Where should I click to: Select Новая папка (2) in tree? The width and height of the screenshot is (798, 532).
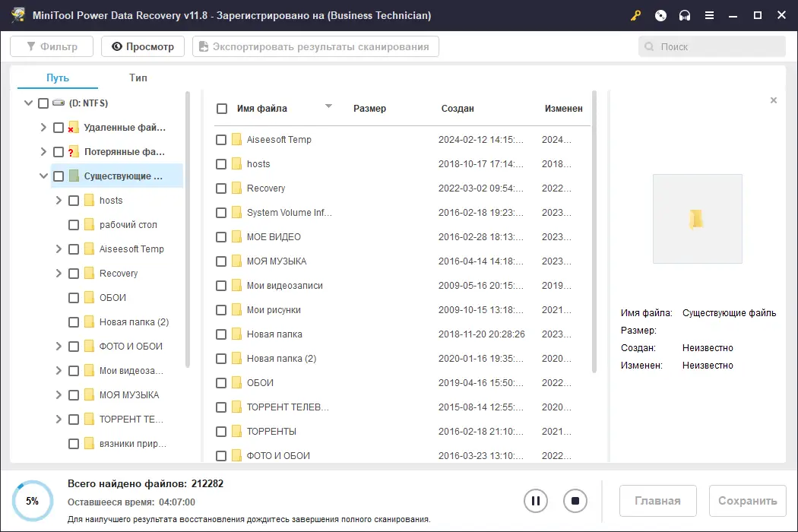pyautogui.click(x=134, y=322)
